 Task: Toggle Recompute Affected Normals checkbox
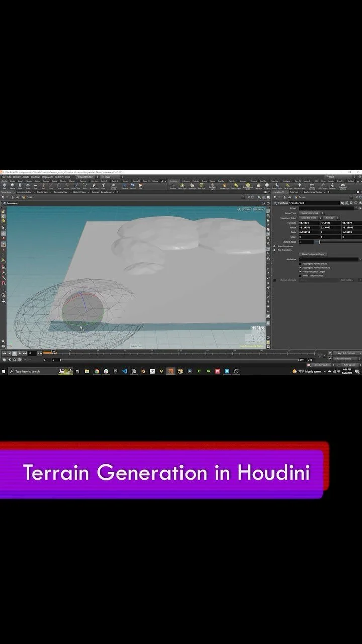(x=300, y=268)
